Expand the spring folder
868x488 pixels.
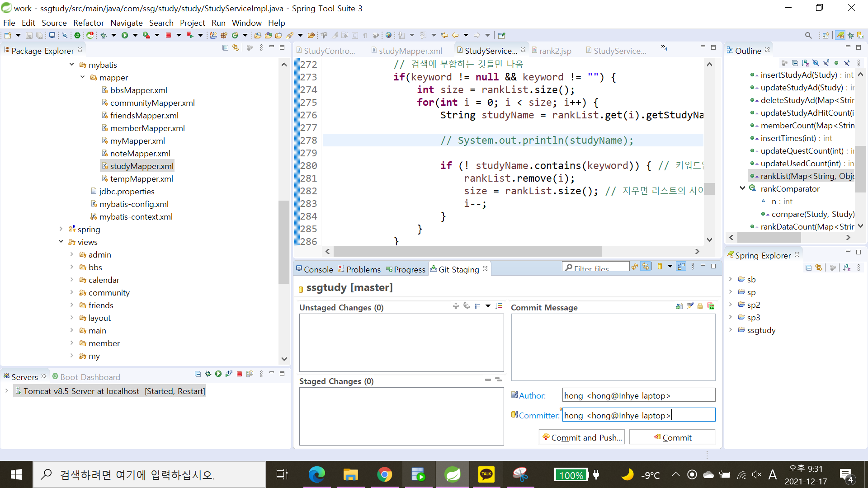click(x=61, y=230)
